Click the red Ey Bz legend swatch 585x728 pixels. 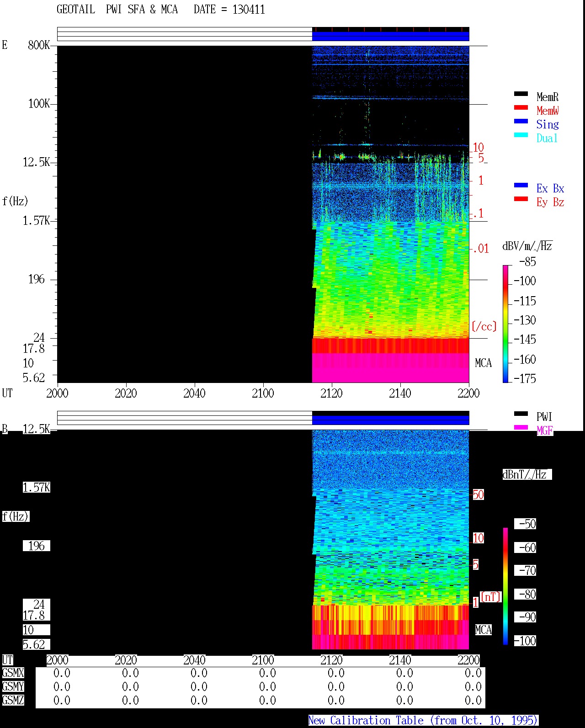tap(521, 199)
